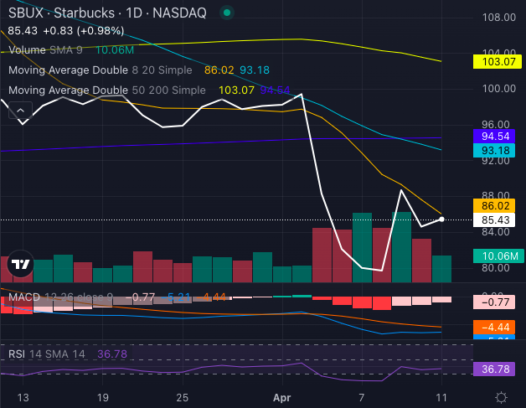Image resolution: width=526 pixels, height=408 pixels.
Task: Click the 103.07 legend value for MA 50
Action: click(x=236, y=90)
